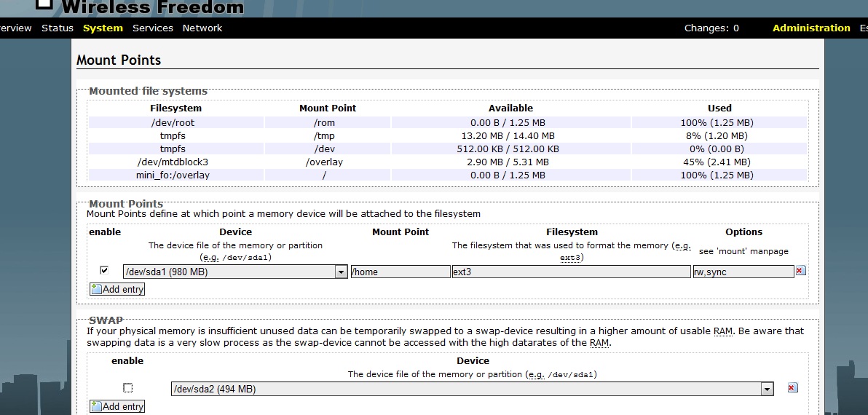This screenshot has height=415, width=868.
Task: Select the /dev/mtdblock3 filesystem cell
Action: 176,162
